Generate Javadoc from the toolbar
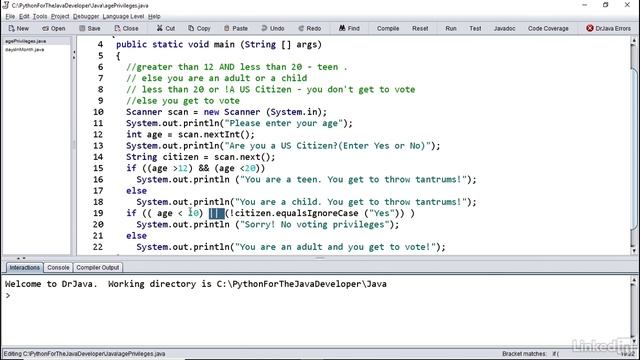This screenshot has height=360, width=640. (504, 28)
